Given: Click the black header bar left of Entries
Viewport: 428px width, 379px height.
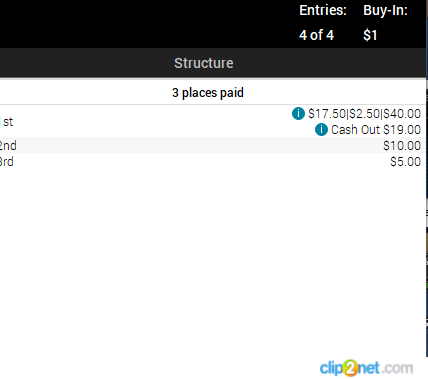Looking at the screenshot, I should click(147, 23).
